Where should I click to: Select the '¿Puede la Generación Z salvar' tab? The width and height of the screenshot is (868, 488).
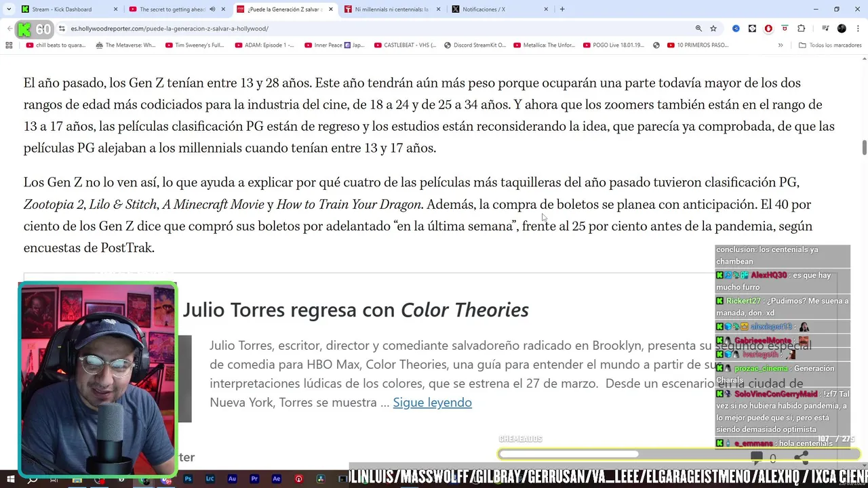coord(284,9)
